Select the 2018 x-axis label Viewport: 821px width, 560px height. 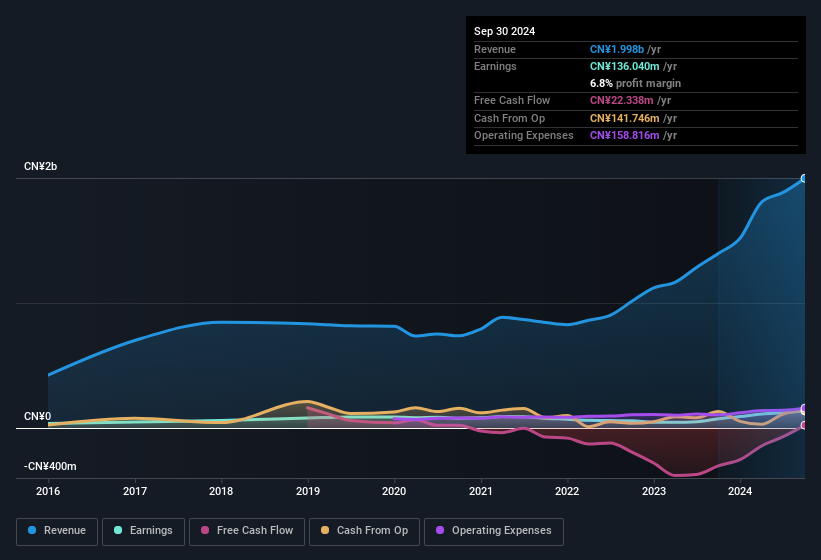(x=221, y=491)
